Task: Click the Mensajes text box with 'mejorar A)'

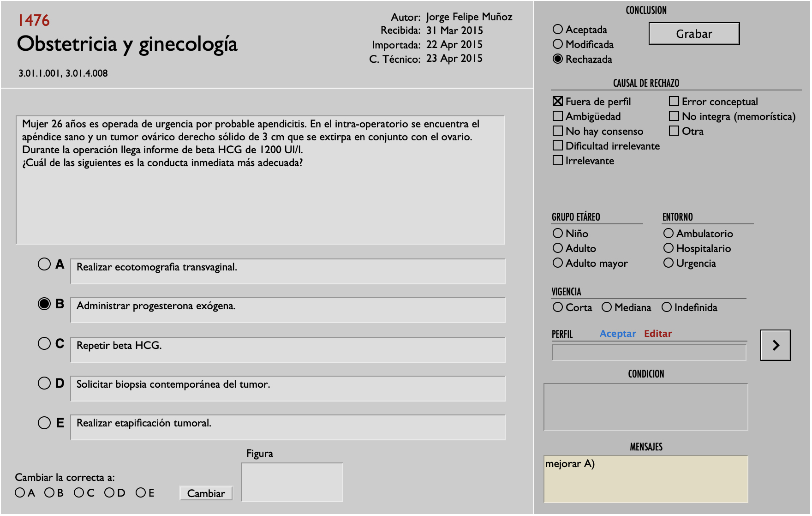Action: (x=645, y=479)
